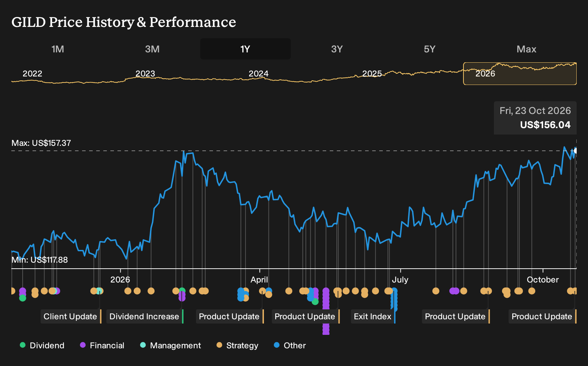588x366 pixels.
Task: Click the 'GILD Price History & Performance' heading
Action: pyautogui.click(x=124, y=22)
